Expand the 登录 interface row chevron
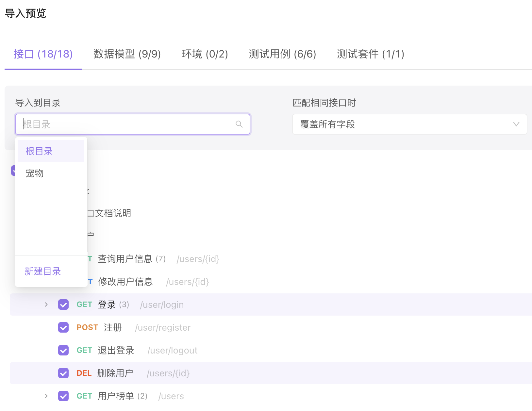The image size is (532, 411). [x=46, y=304]
